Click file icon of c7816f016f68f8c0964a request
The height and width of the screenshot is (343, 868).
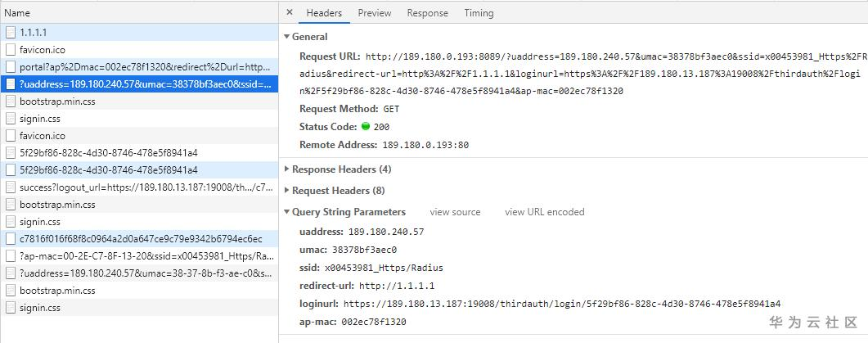[11, 239]
